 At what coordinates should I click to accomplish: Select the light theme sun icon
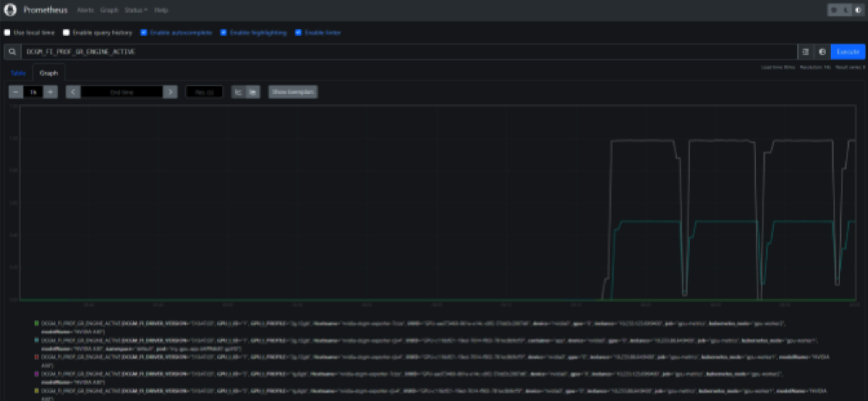pos(834,10)
